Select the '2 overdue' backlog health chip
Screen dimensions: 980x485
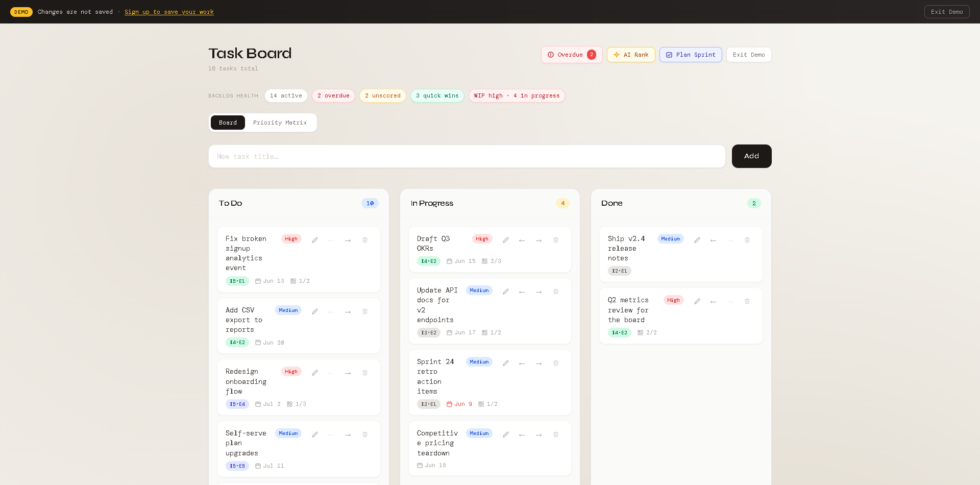(x=333, y=95)
